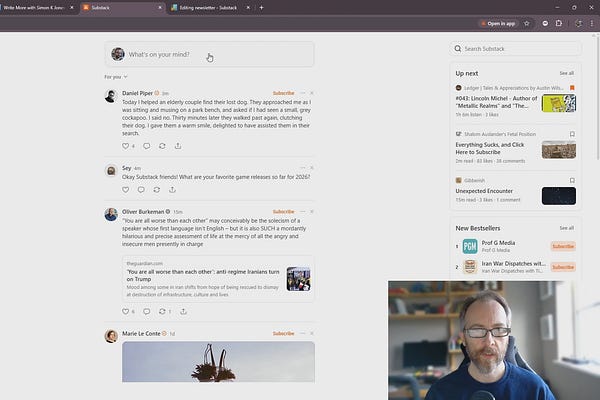See all Up next items
This screenshot has width=600, height=400.
coord(566,73)
